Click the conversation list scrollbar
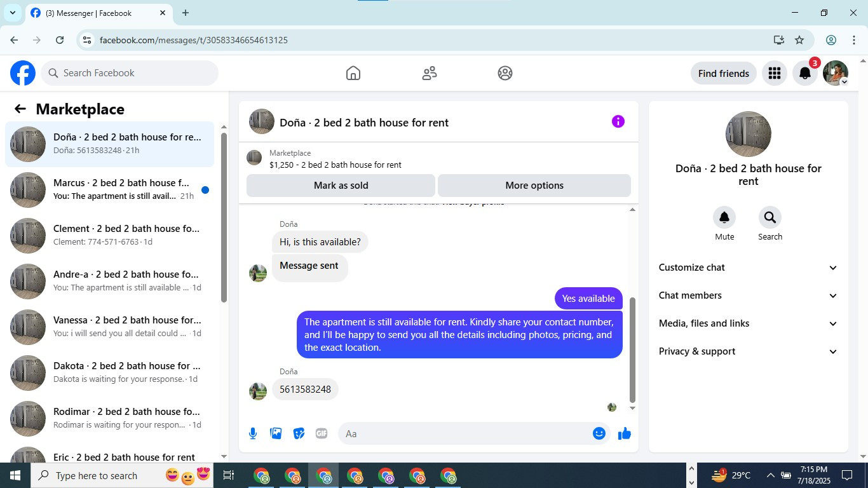The width and height of the screenshot is (868, 488). click(224, 217)
